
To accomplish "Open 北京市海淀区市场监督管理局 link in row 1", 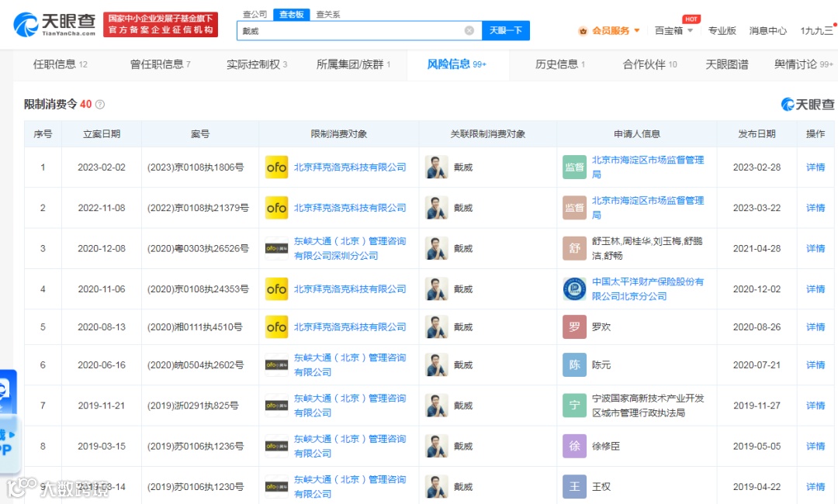I will point(648,167).
